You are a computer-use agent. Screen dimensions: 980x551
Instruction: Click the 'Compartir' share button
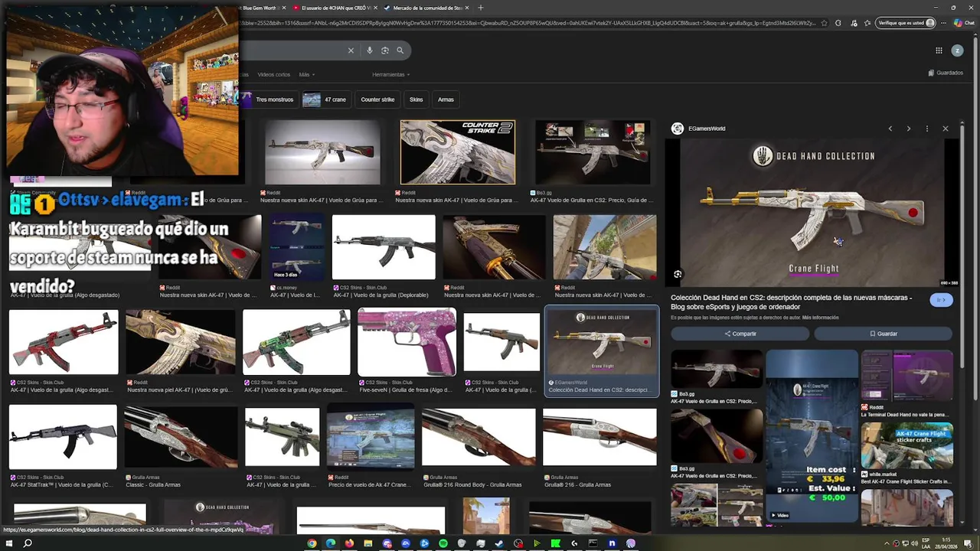pos(740,334)
